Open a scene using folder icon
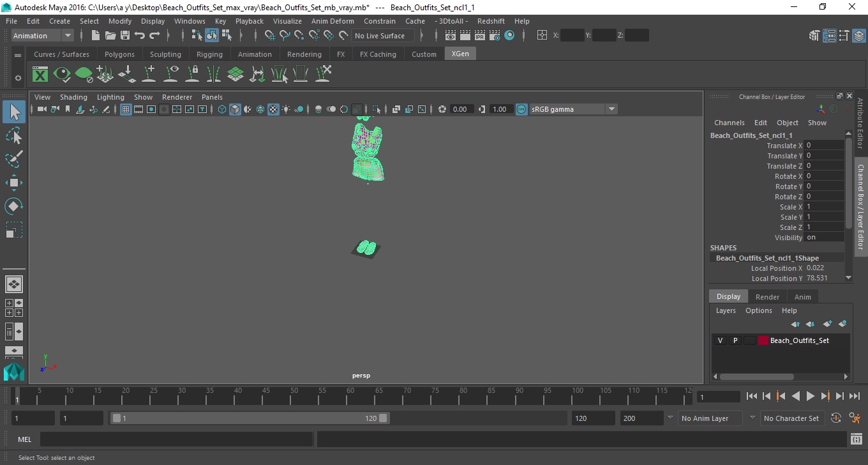Screen dimensions: 868x465 (x=110, y=36)
